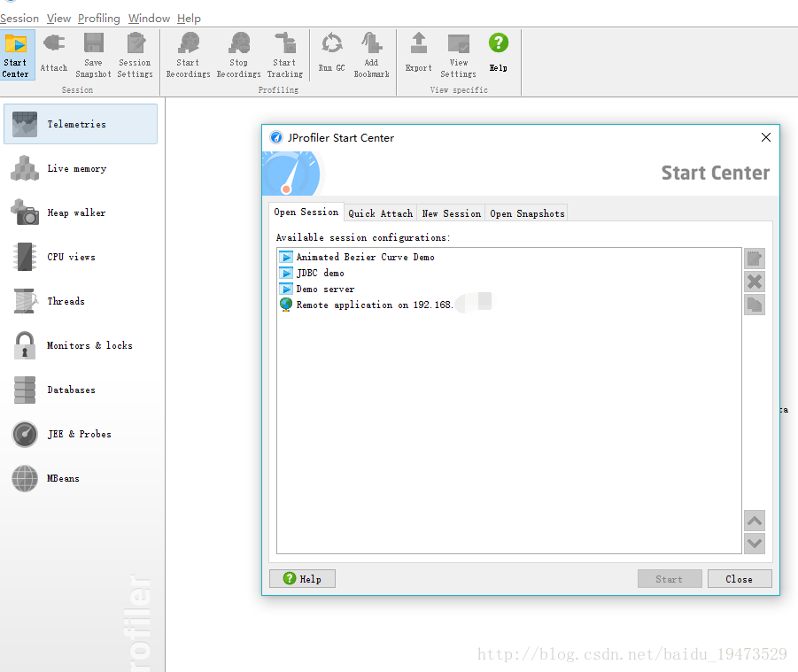Image resolution: width=798 pixels, height=672 pixels.
Task: Click the Add Bookmark icon
Action: (371, 42)
